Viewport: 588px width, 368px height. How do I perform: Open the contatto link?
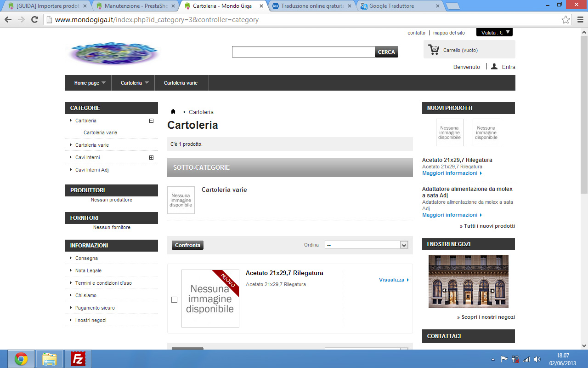point(417,33)
